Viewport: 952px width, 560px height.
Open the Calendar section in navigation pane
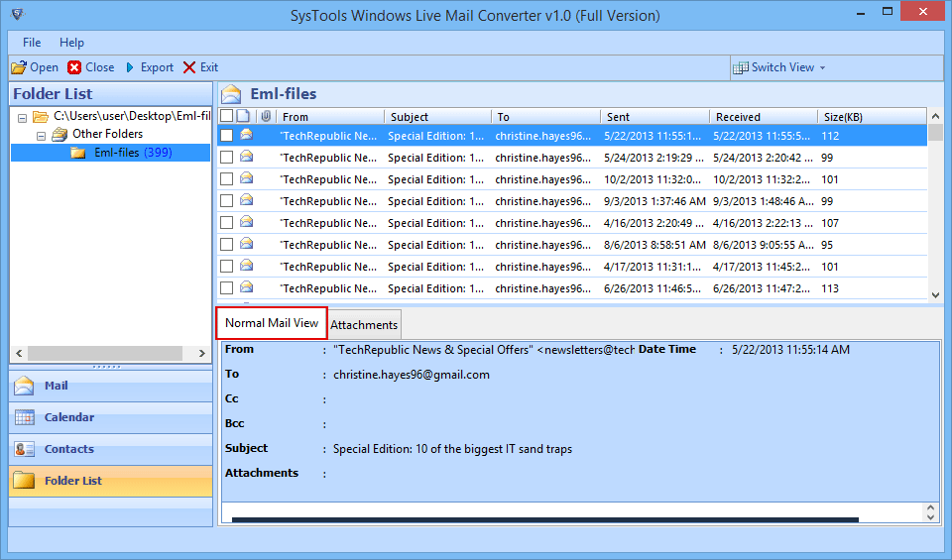point(111,417)
